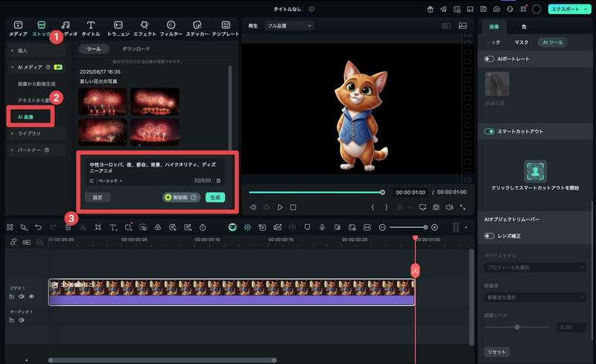
Task: Open the メディア media tab
Action: point(18,28)
